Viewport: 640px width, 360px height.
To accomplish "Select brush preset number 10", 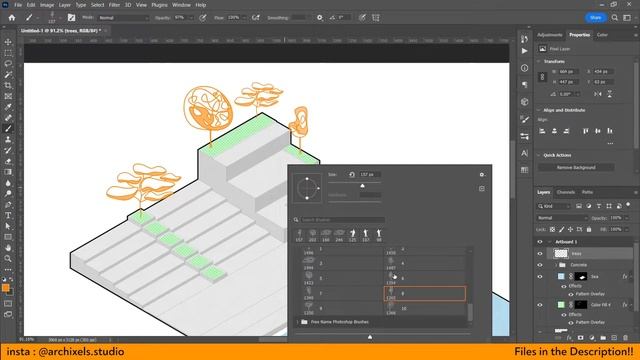I will click(424, 309).
